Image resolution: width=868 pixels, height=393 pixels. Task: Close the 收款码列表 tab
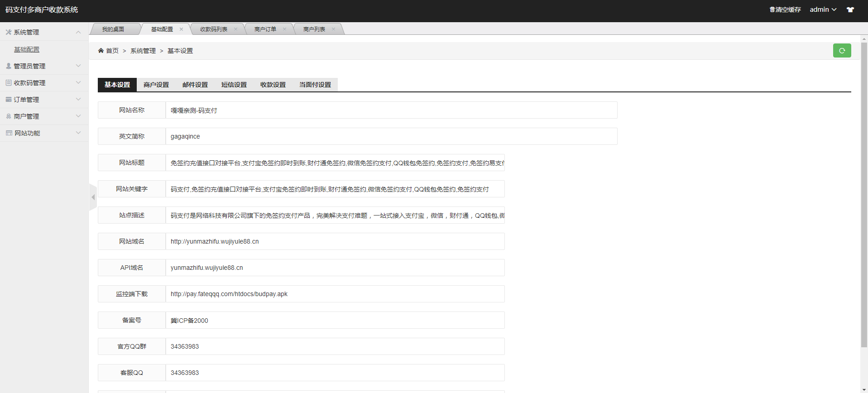(x=235, y=29)
